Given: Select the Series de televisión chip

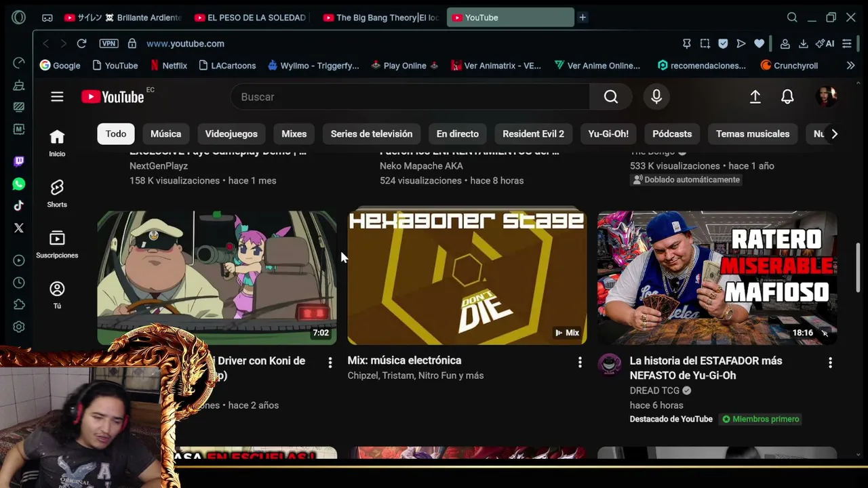Looking at the screenshot, I should pyautogui.click(x=372, y=134).
